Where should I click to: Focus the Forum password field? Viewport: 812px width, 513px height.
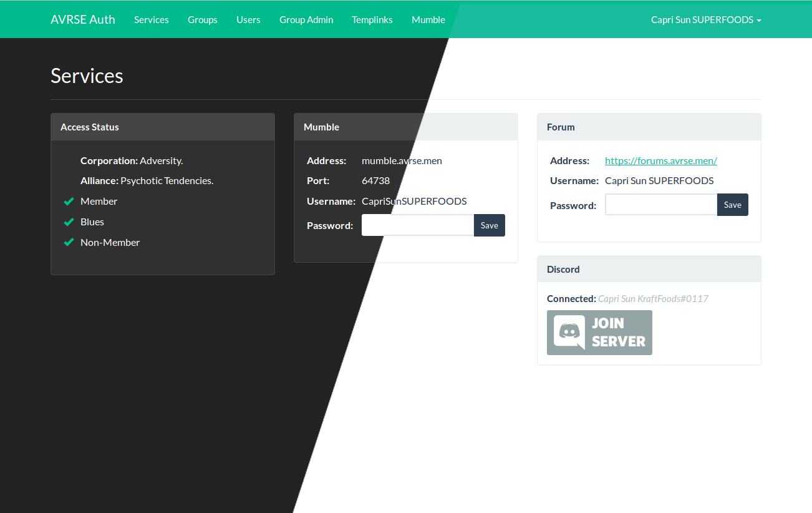(x=661, y=205)
